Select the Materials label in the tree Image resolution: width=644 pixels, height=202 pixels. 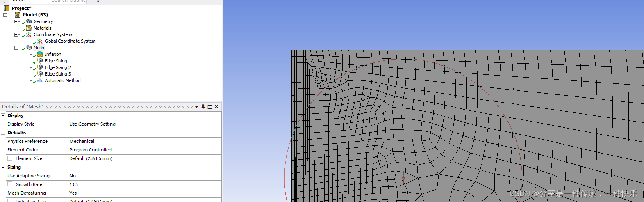click(x=42, y=28)
